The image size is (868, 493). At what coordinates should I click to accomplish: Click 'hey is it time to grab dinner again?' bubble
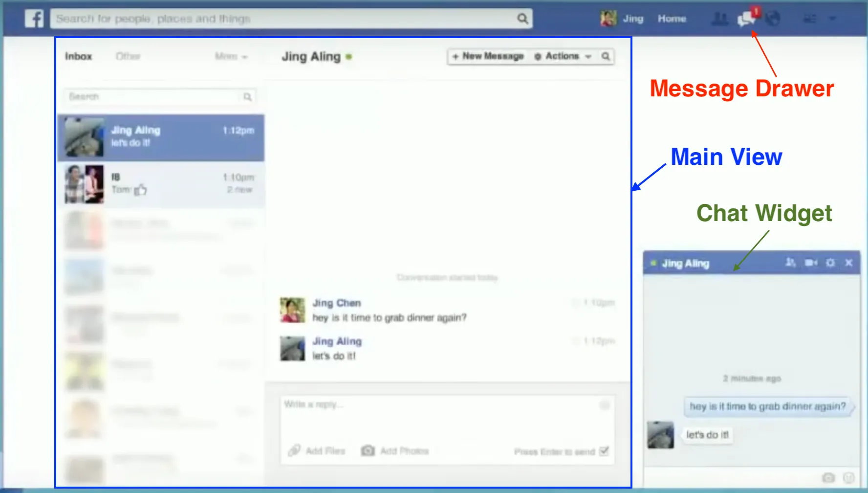768,406
